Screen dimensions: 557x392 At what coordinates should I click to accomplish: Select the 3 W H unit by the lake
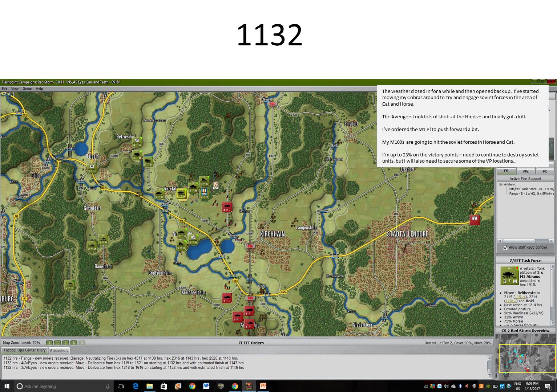coord(181,245)
